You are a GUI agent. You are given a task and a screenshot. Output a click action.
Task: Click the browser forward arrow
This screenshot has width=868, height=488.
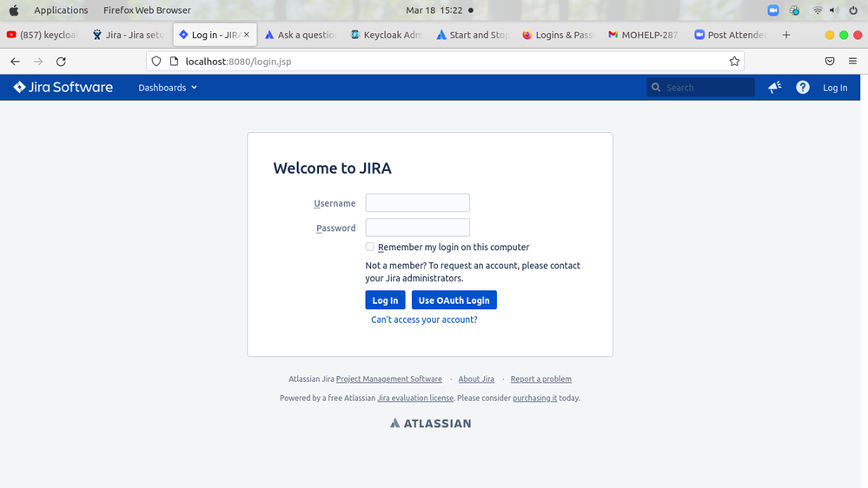(37, 62)
